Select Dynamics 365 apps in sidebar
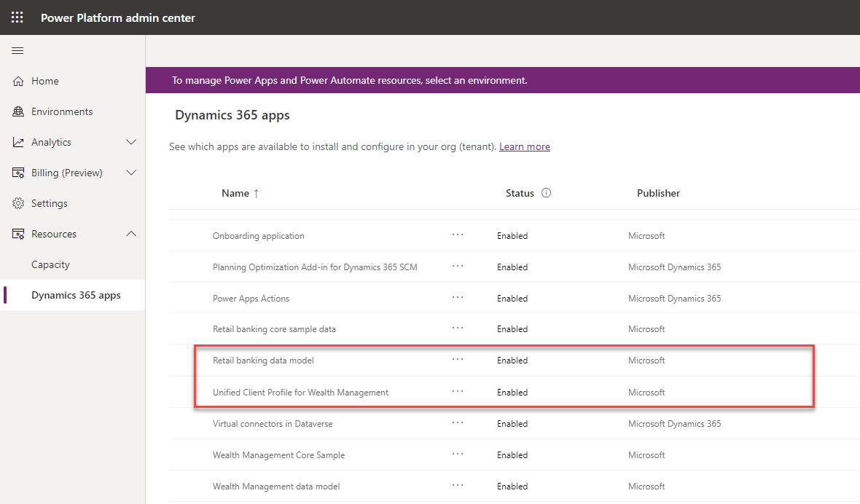This screenshot has height=504, width=860. click(76, 295)
